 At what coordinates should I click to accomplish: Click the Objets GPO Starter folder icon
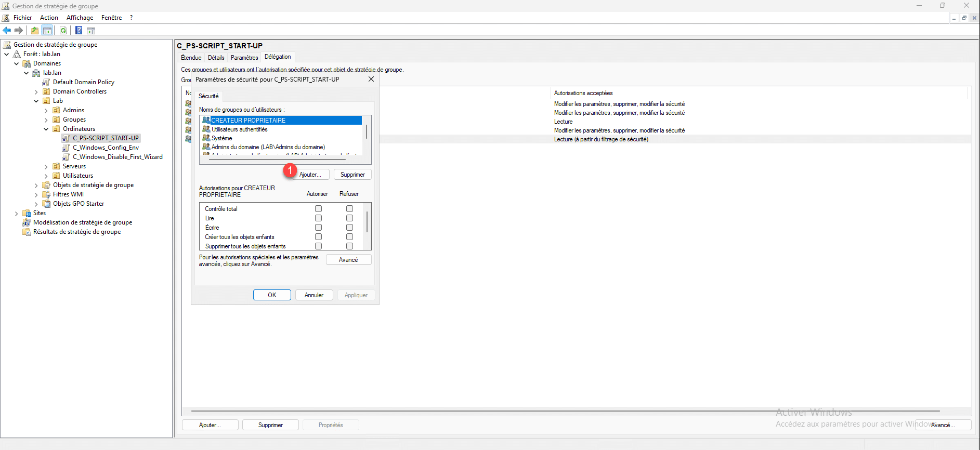[46, 204]
